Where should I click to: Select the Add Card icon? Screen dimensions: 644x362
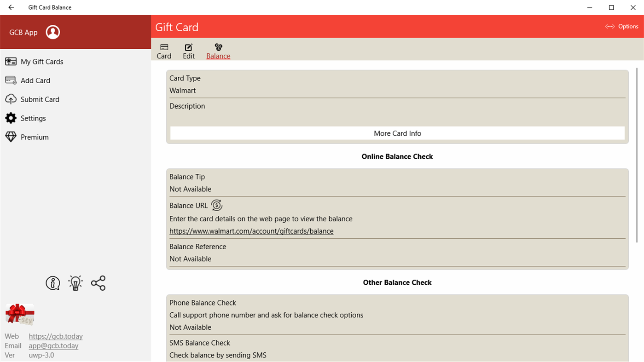[10, 80]
